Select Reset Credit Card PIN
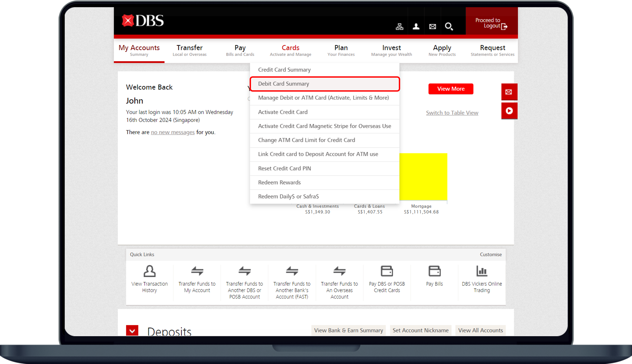The width and height of the screenshot is (632, 364). coord(325,168)
